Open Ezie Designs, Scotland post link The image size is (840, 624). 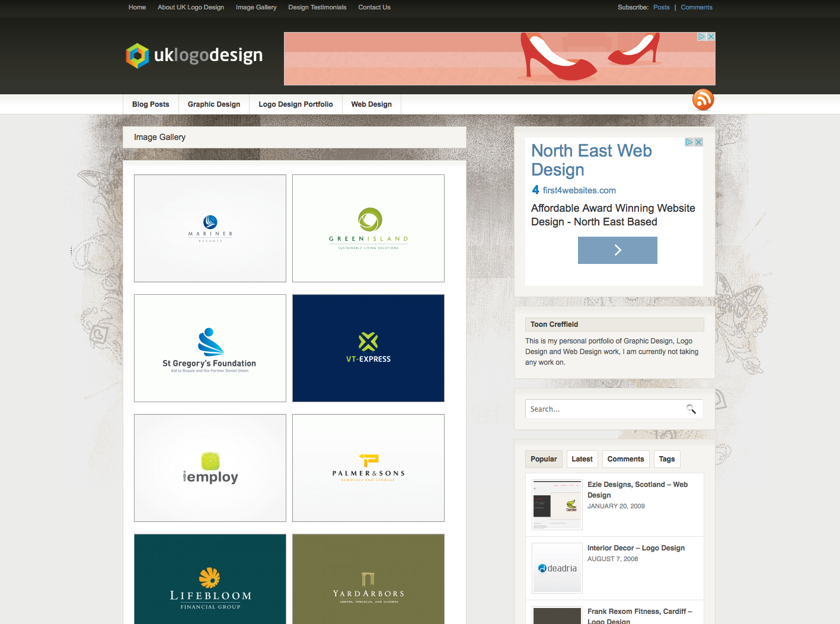[x=637, y=490]
